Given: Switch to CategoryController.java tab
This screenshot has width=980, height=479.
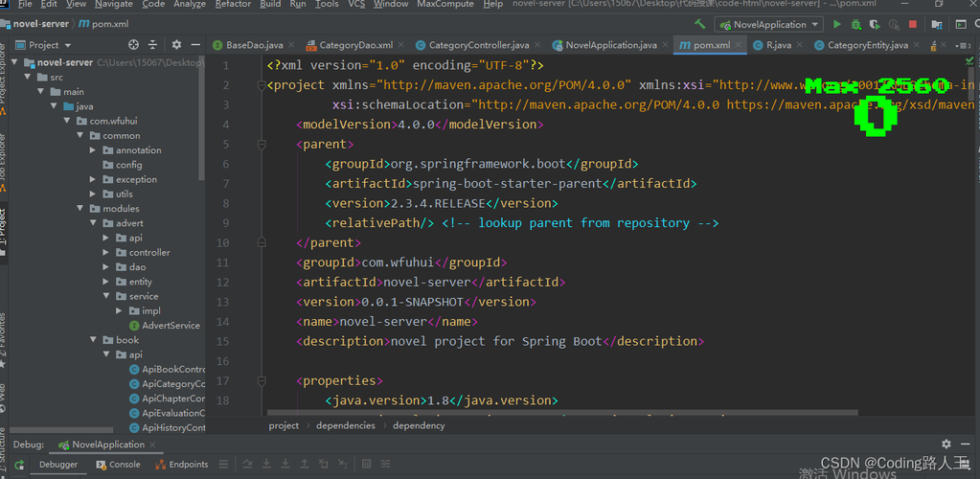Looking at the screenshot, I should click(x=477, y=45).
